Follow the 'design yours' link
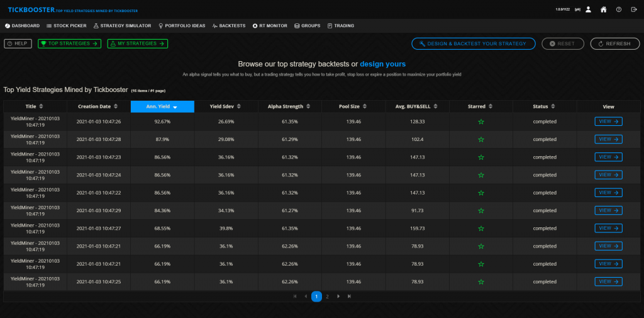Viewport: 644px width, 318px height. coord(383,64)
